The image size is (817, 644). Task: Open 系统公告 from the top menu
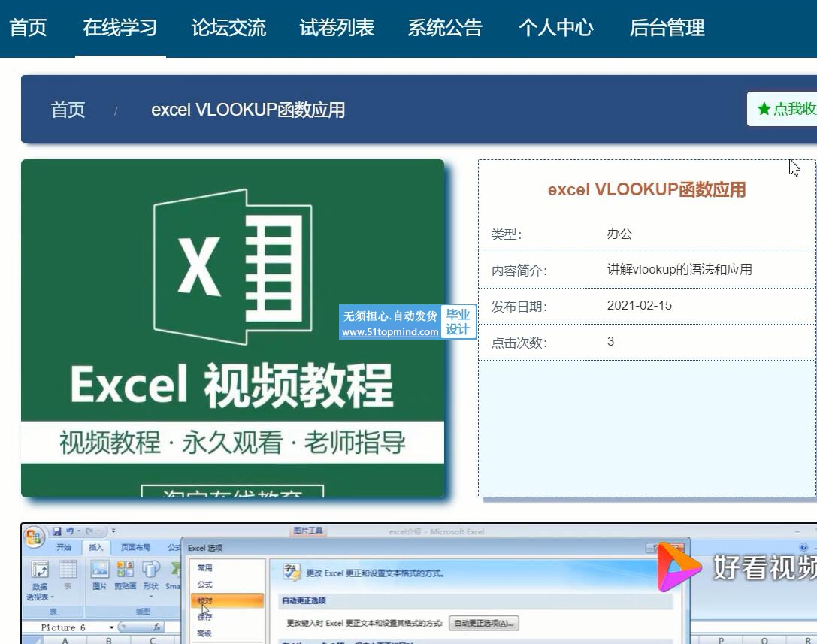(x=445, y=28)
